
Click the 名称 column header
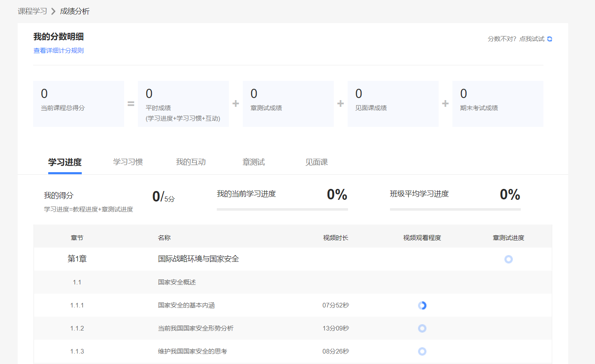click(x=164, y=238)
